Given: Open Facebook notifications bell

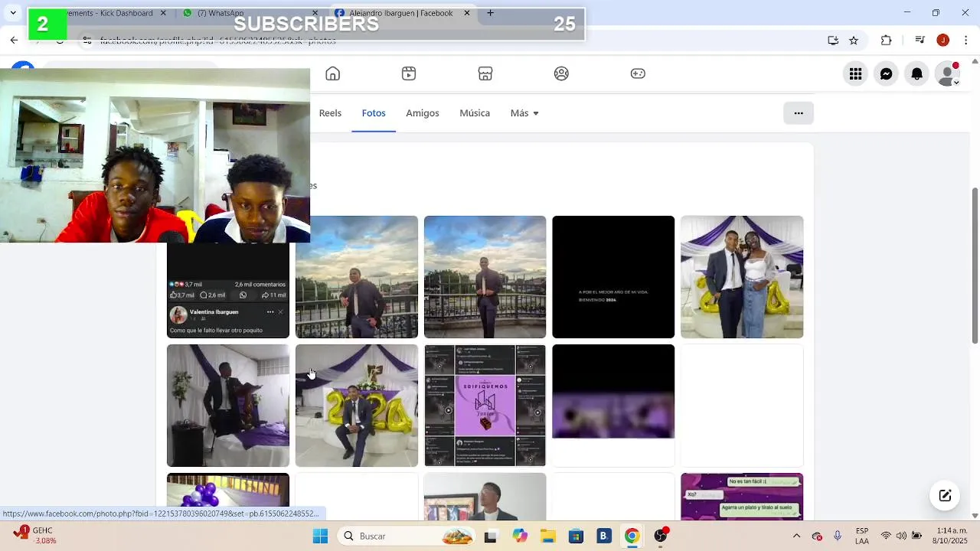Looking at the screenshot, I should (916, 73).
